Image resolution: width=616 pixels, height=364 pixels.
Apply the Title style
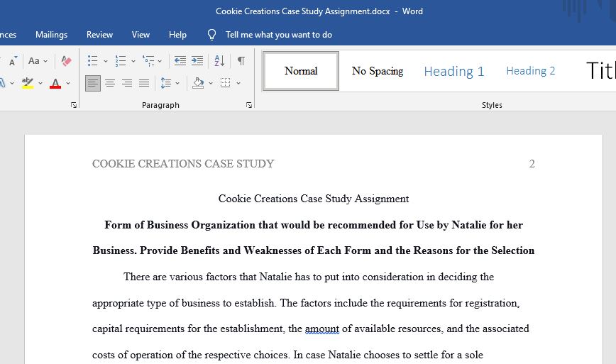coord(600,71)
